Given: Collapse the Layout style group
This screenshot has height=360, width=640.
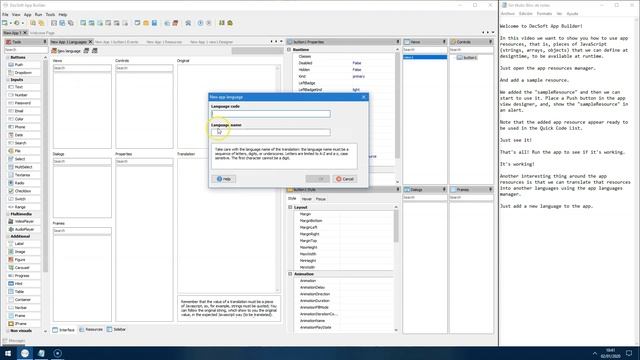Looking at the screenshot, I should tap(290, 207).
